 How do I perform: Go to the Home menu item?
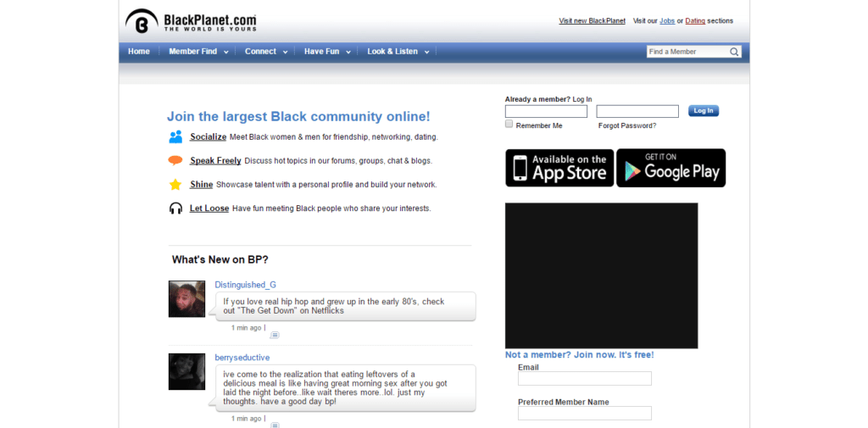click(x=139, y=52)
